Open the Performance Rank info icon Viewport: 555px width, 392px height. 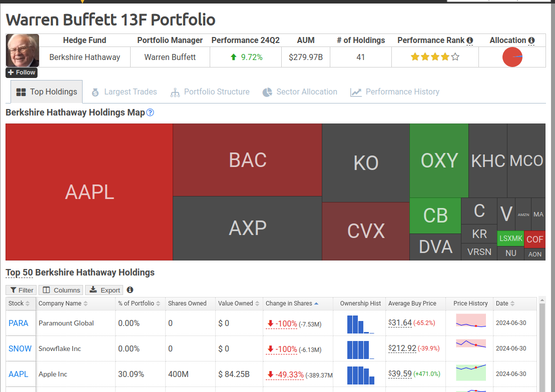coord(470,40)
